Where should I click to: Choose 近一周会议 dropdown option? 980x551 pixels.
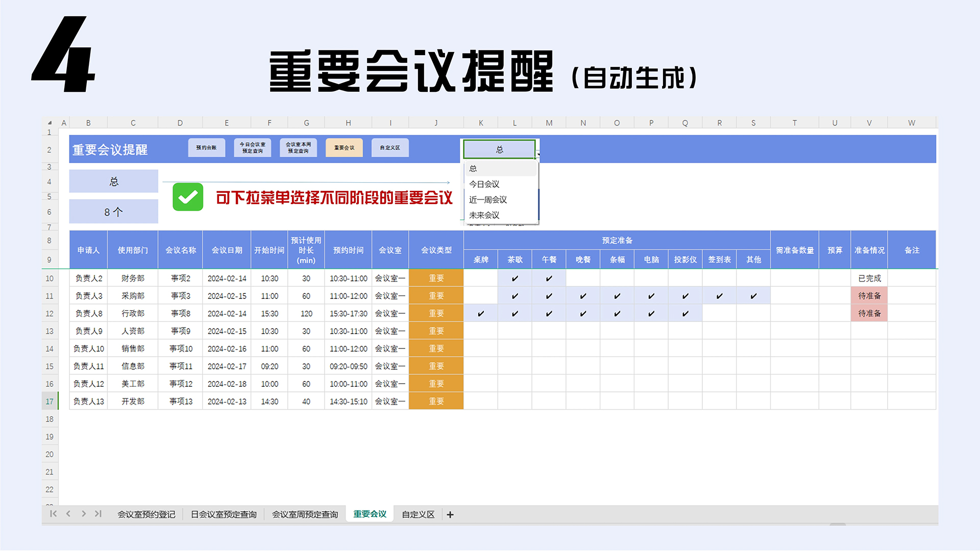[487, 199]
